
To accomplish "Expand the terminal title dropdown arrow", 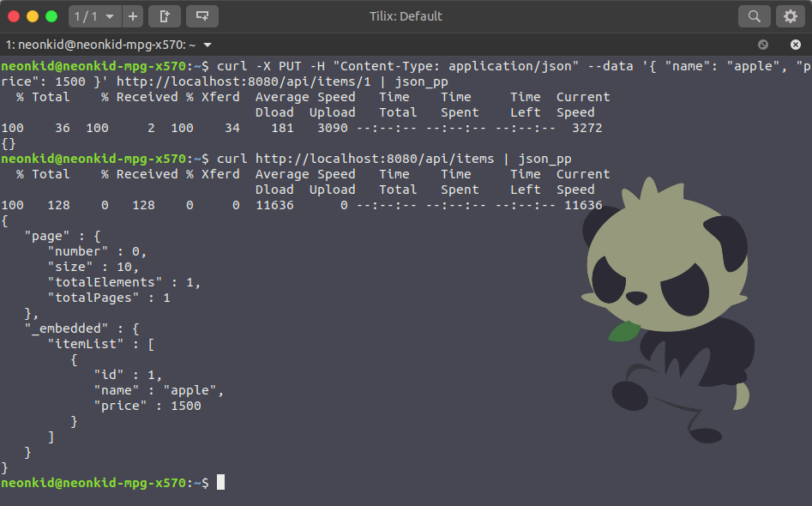I will [208, 45].
